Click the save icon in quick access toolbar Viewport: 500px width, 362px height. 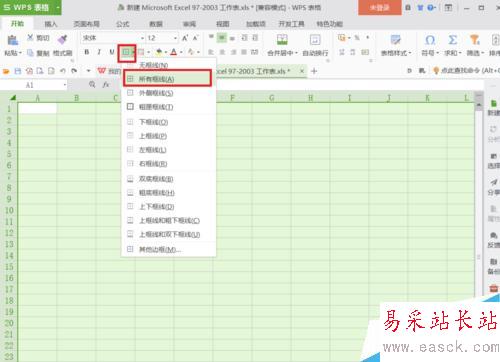18,71
